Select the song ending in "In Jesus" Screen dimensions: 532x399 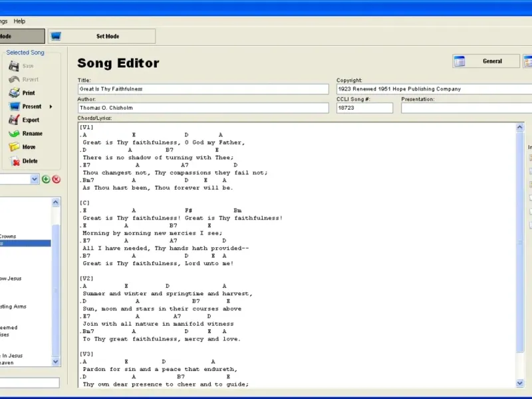click(x=11, y=356)
